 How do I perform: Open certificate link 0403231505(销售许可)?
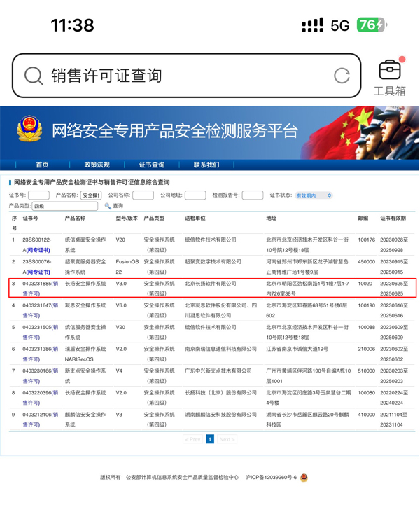(40, 333)
